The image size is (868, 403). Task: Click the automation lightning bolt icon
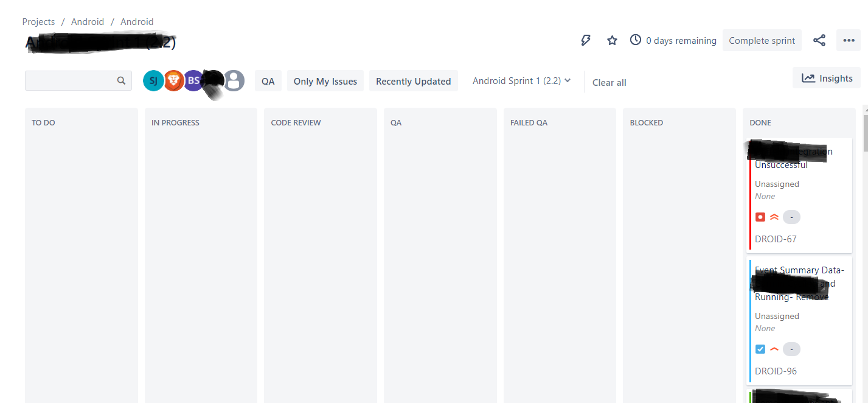[x=585, y=40]
